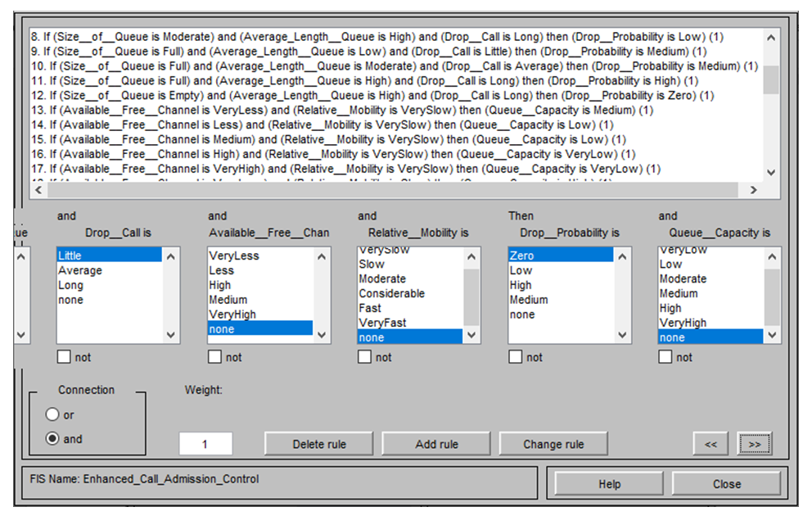Select 'Average' in the Drop__Call list
Viewport: 812px width, 516px height.
pos(80,270)
